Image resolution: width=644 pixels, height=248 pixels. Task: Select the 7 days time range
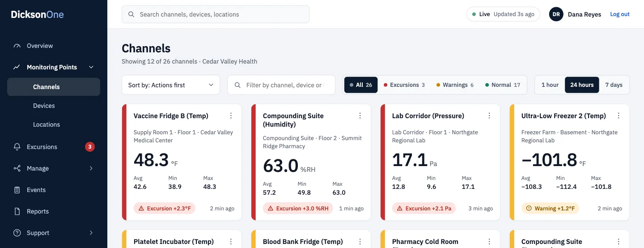tap(614, 85)
